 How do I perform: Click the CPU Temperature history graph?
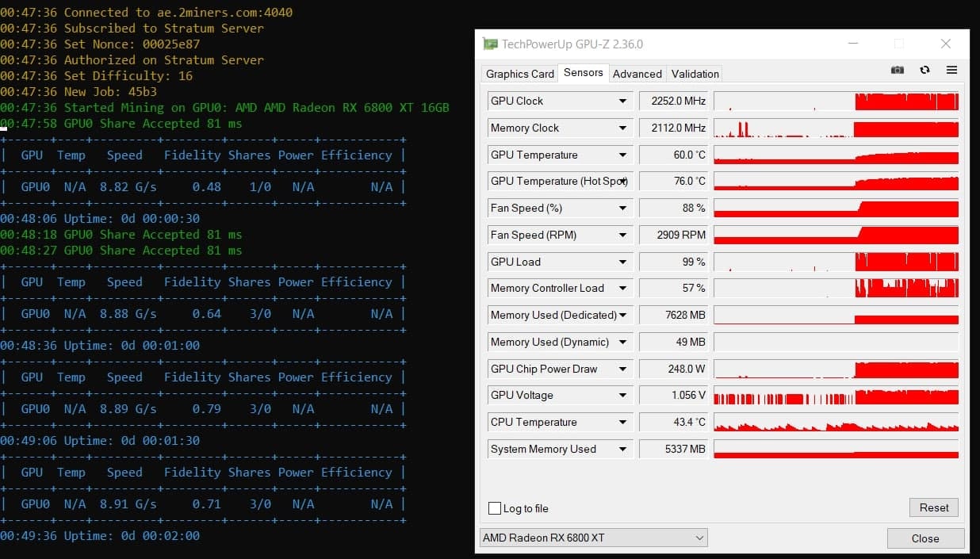click(x=836, y=422)
